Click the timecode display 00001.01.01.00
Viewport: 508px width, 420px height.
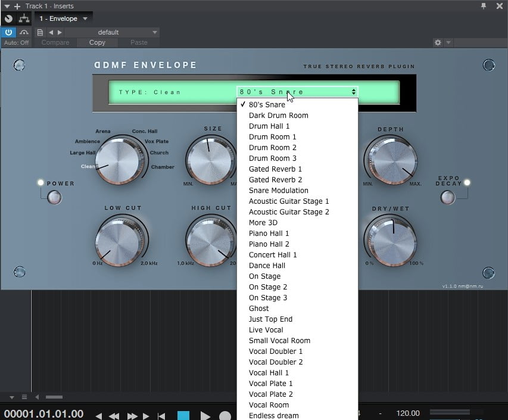pos(43,414)
